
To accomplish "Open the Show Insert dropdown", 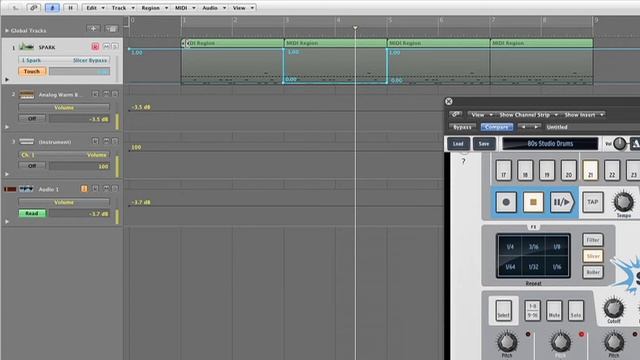I will (584, 115).
